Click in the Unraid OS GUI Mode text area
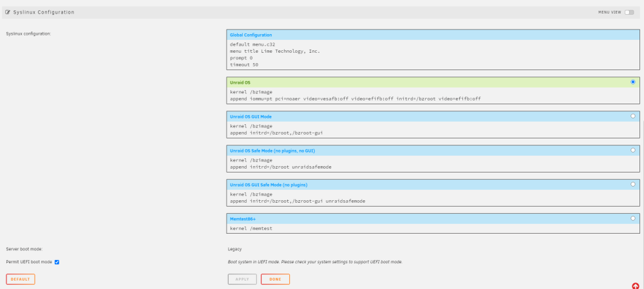Viewport: 644px width, 289px height. point(433,130)
